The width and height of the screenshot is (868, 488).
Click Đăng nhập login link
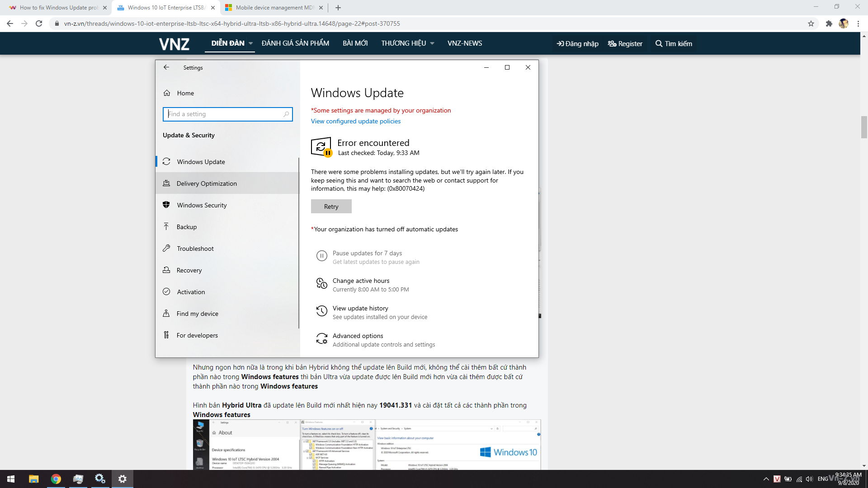(x=577, y=43)
